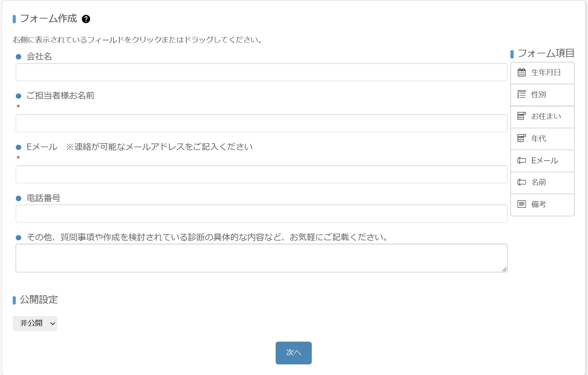Click the 名前 text field icon
The width and height of the screenshot is (588, 375).
point(522,182)
